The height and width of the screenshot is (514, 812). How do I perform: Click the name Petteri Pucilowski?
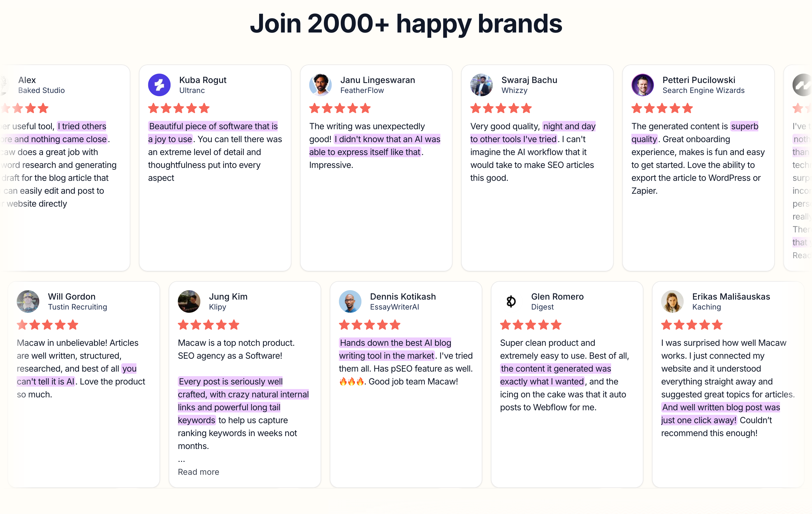point(699,80)
